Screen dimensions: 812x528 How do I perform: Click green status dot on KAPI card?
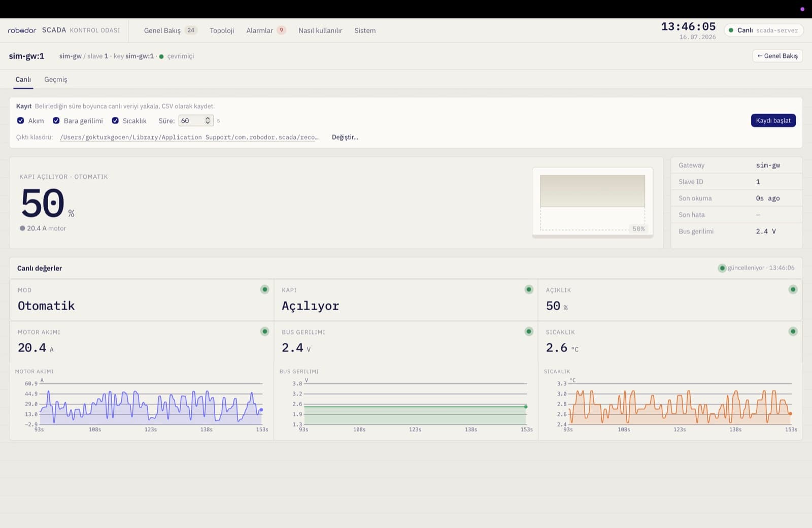click(x=529, y=289)
